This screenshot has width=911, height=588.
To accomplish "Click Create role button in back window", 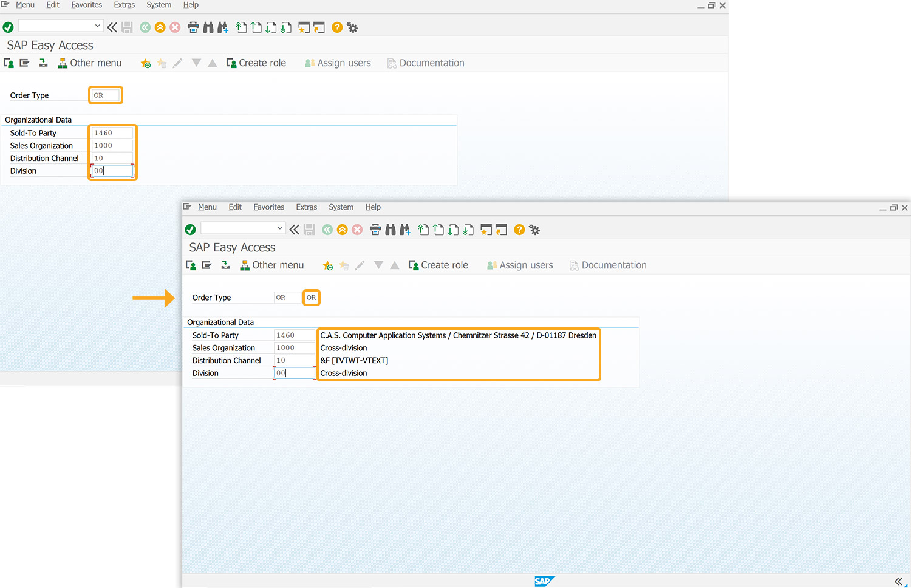I will (256, 63).
